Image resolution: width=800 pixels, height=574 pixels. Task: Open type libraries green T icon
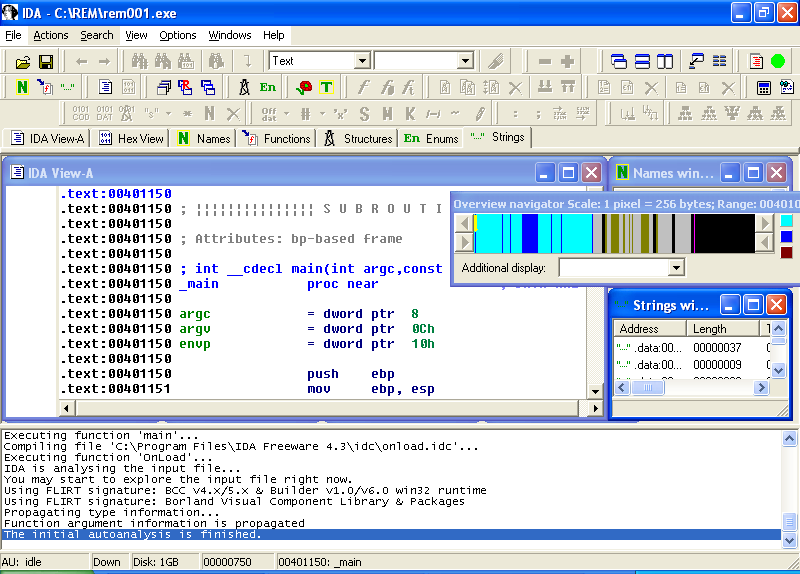(327, 87)
